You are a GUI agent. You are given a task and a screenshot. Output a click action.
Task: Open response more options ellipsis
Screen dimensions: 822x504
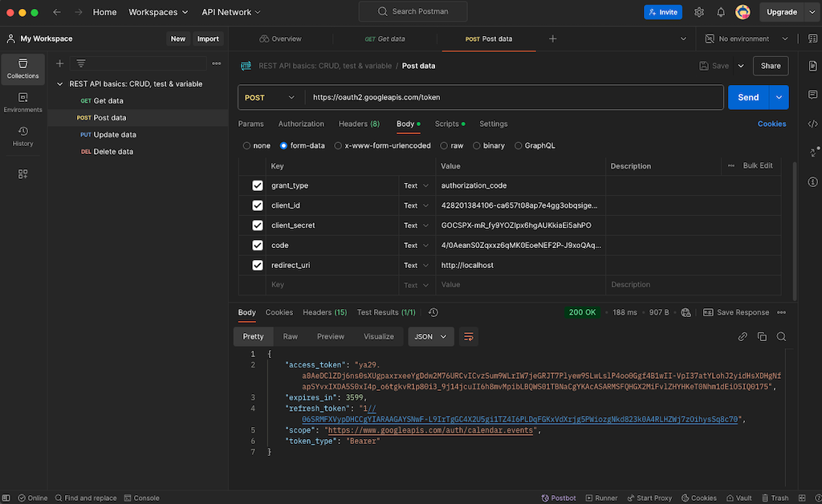[x=782, y=312]
